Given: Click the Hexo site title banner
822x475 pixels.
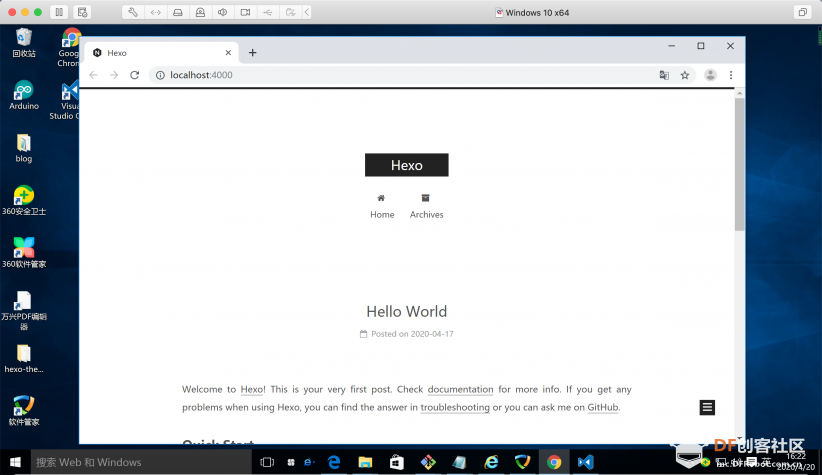Looking at the screenshot, I should (407, 165).
